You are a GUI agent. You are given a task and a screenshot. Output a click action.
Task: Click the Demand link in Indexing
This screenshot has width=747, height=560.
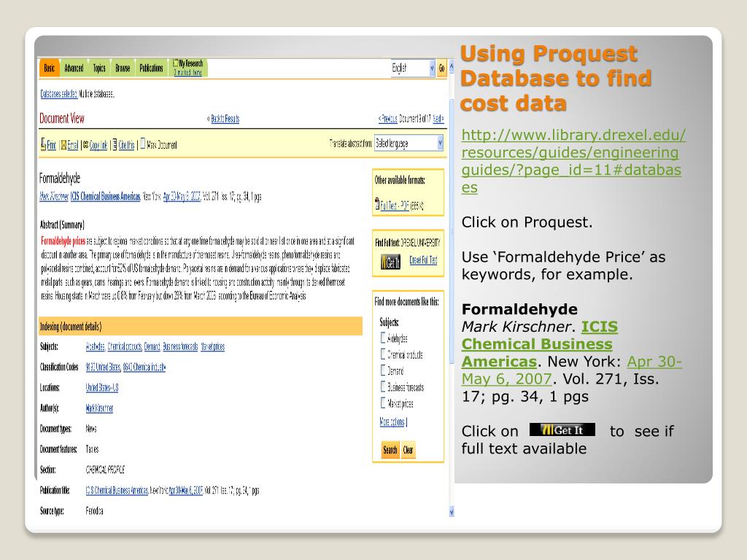(152, 346)
